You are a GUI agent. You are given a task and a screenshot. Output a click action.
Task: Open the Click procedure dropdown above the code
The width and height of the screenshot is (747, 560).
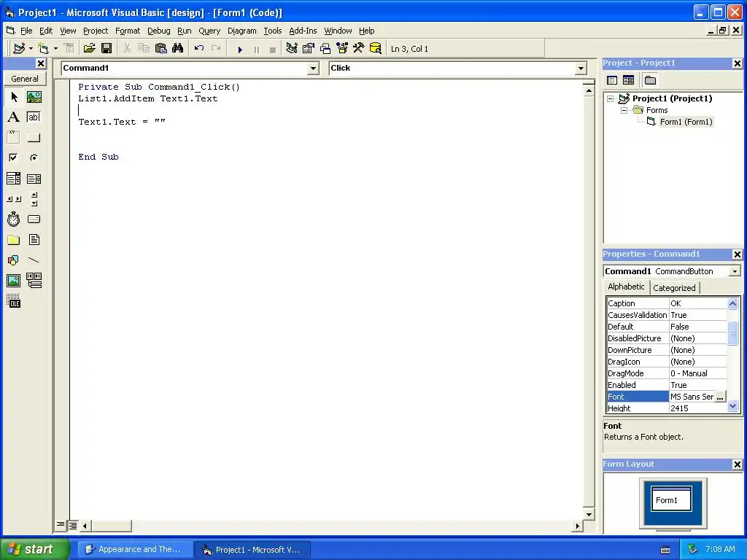click(581, 69)
